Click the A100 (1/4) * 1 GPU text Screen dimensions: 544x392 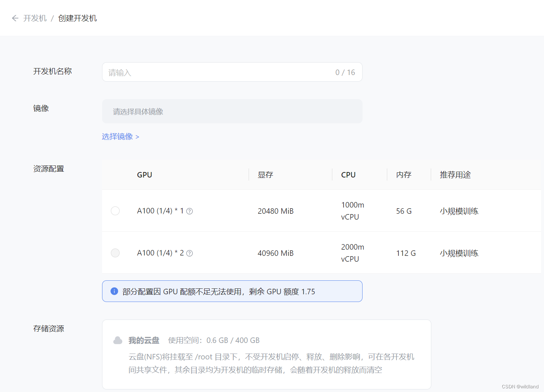point(160,211)
